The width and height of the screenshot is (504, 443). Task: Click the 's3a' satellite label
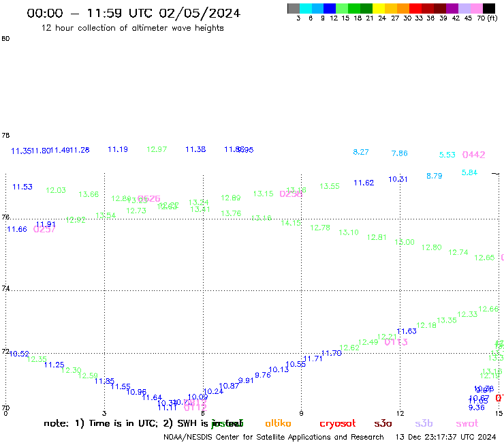tap(383, 423)
